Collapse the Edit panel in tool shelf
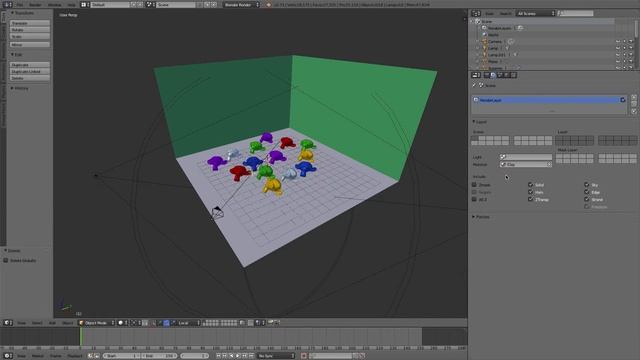The height and width of the screenshot is (360, 640). (x=17, y=55)
